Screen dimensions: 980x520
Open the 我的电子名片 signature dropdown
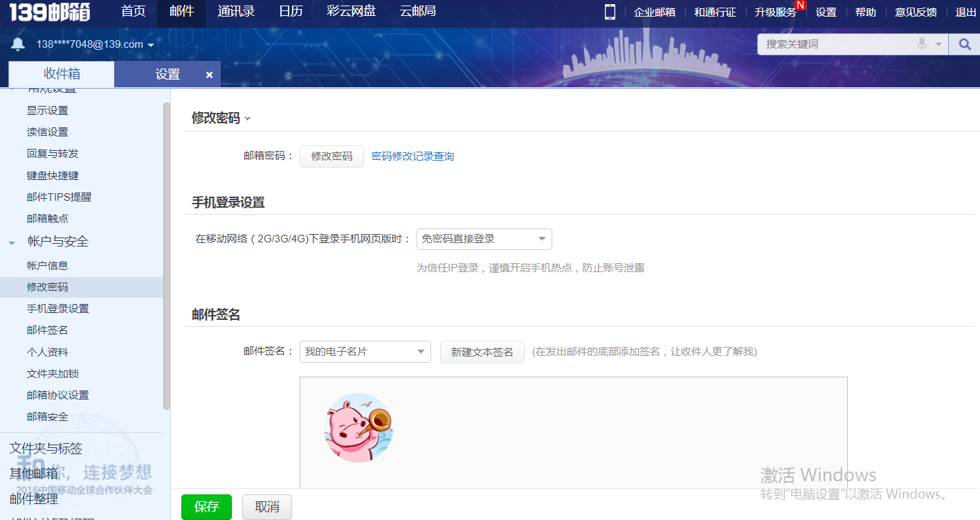pyautogui.click(x=365, y=352)
